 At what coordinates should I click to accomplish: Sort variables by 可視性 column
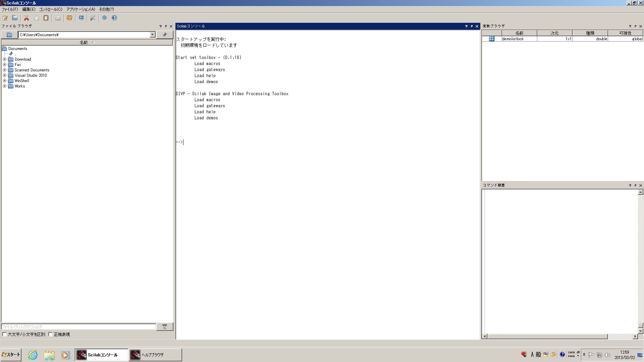pos(625,33)
